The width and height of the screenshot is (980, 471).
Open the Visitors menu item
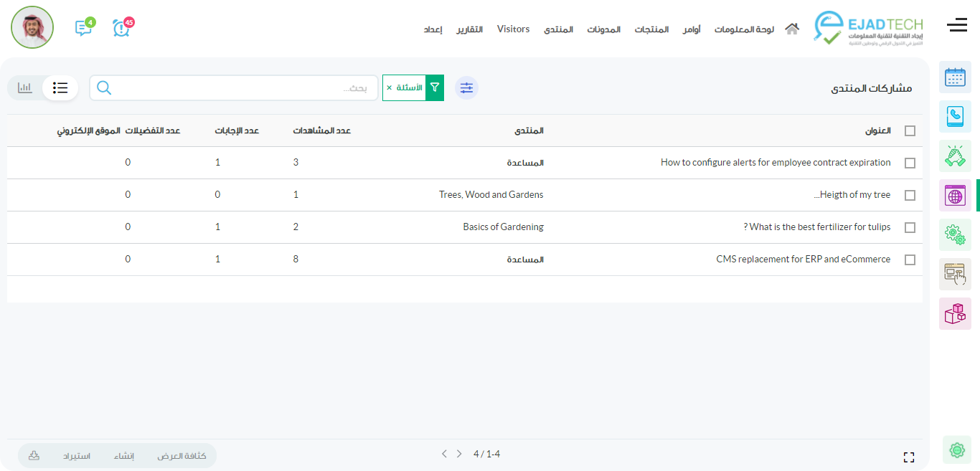click(513, 29)
